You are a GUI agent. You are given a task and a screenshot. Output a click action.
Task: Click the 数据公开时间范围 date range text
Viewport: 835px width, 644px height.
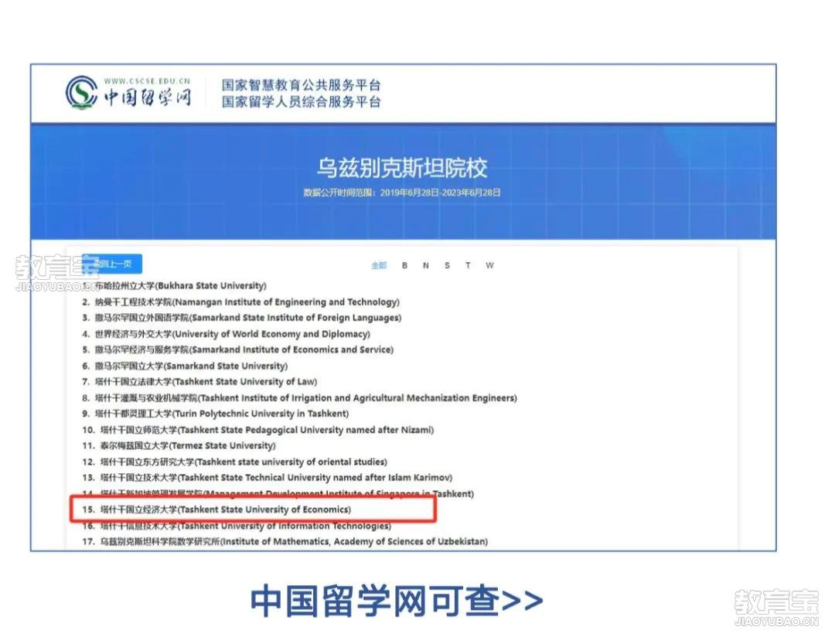[402, 193]
